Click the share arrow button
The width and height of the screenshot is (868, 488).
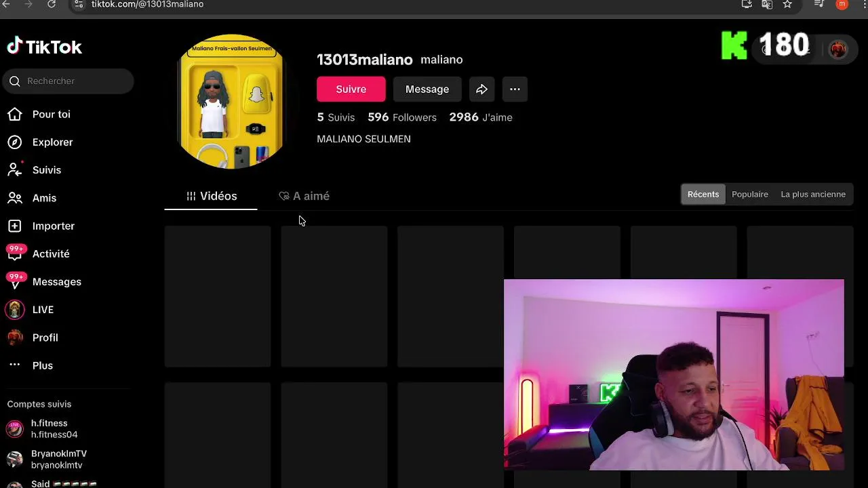[481, 89]
